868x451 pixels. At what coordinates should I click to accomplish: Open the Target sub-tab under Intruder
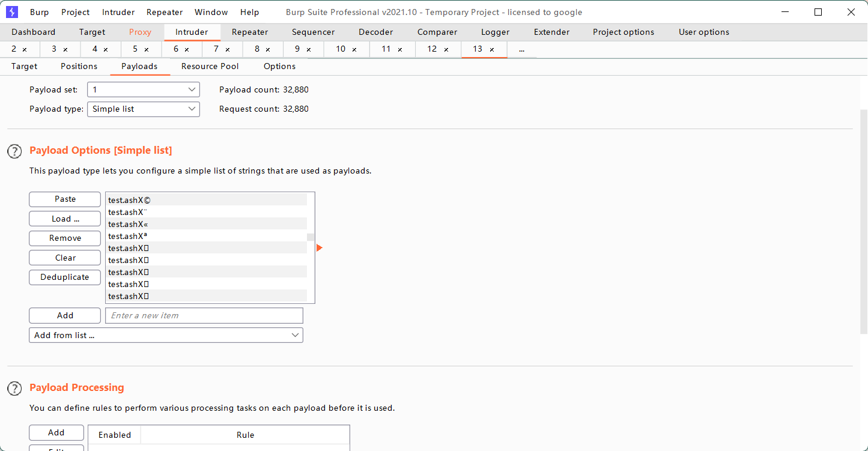pyautogui.click(x=25, y=67)
